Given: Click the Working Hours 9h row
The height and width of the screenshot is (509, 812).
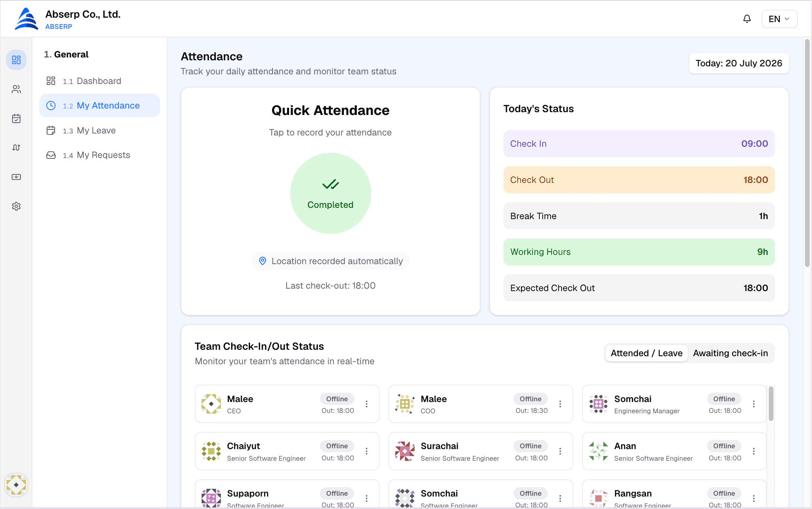Looking at the screenshot, I should tap(639, 252).
